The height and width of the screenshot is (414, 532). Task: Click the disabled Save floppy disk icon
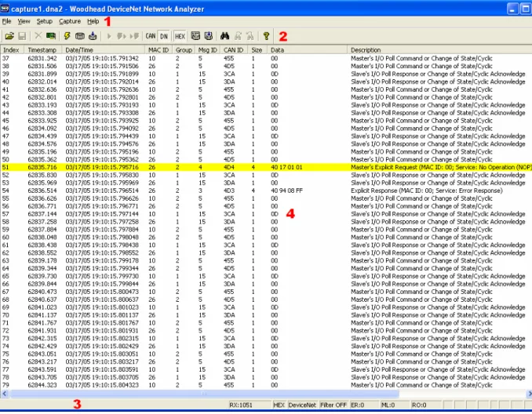(23, 36)
